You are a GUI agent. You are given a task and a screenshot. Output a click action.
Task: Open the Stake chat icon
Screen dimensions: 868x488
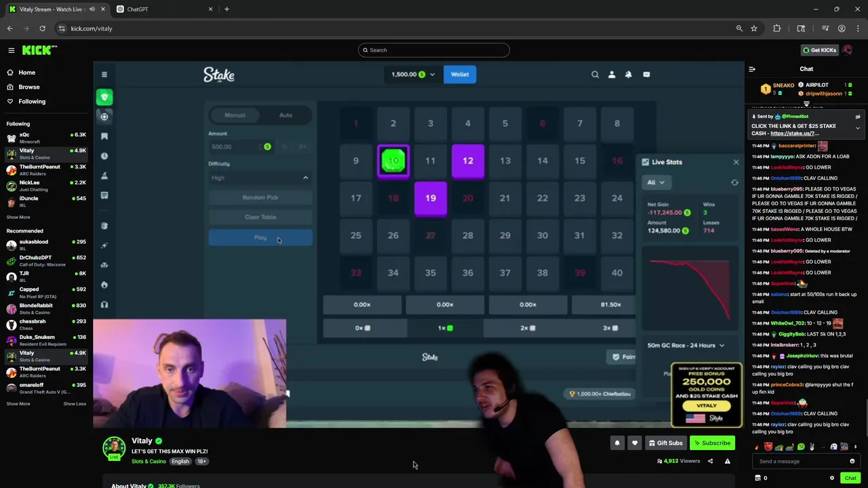tap(646, 75)
